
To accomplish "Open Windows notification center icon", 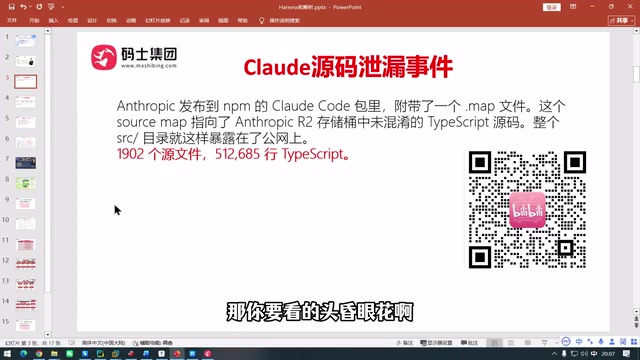I will (627, 353).
